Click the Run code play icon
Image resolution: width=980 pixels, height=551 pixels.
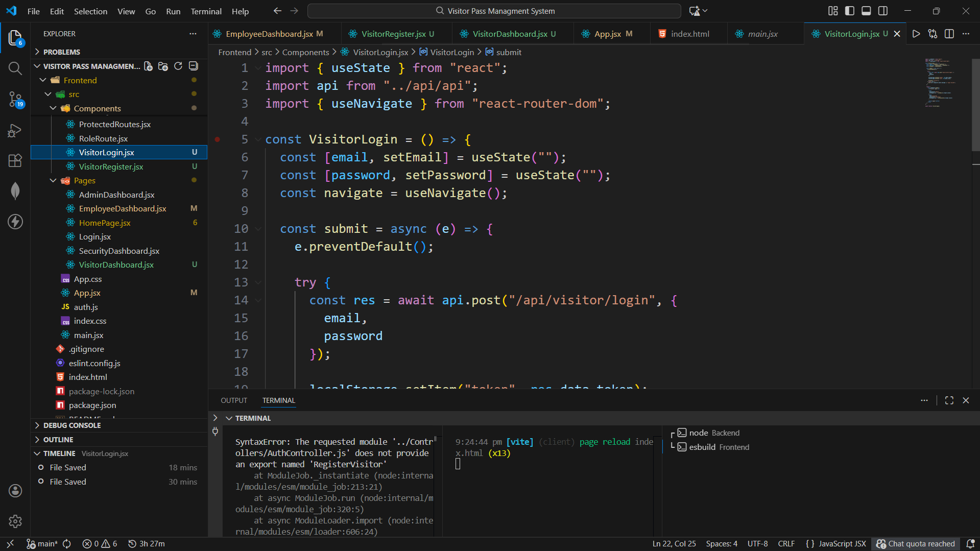coord(916,34)
